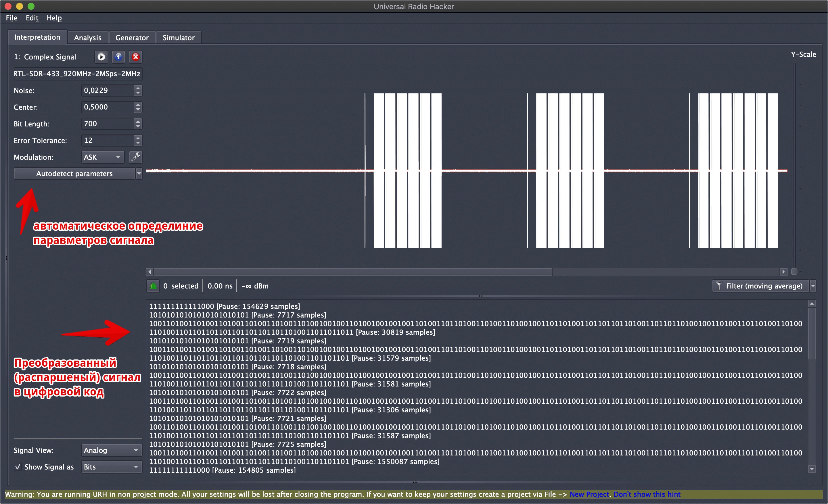Open signal info details icon
The height and width of the screenshot is (504, 828).
[118, 57]
